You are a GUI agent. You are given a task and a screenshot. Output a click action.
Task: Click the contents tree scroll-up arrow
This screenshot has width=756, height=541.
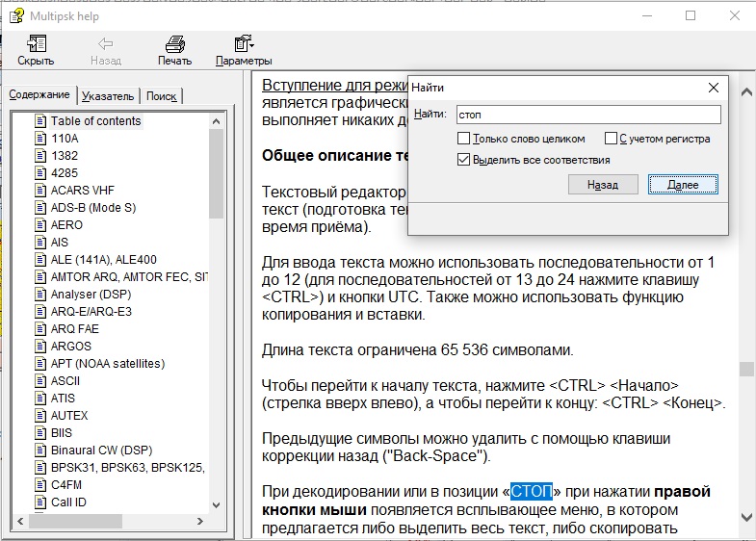216,121
